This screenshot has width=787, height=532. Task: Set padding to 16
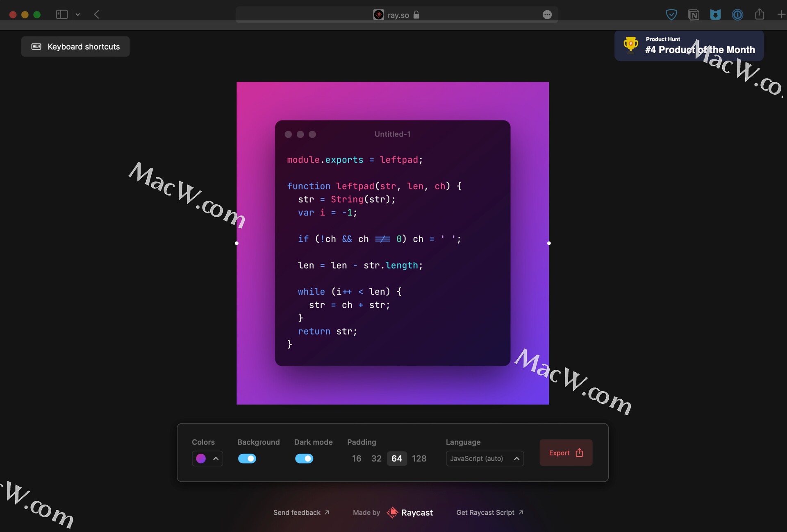(357, 459)
